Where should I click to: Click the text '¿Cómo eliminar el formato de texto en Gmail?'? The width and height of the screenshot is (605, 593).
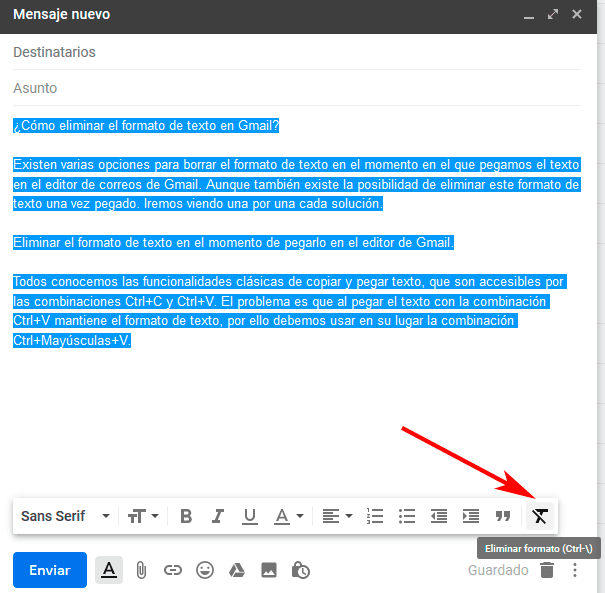tap(146, 126)
